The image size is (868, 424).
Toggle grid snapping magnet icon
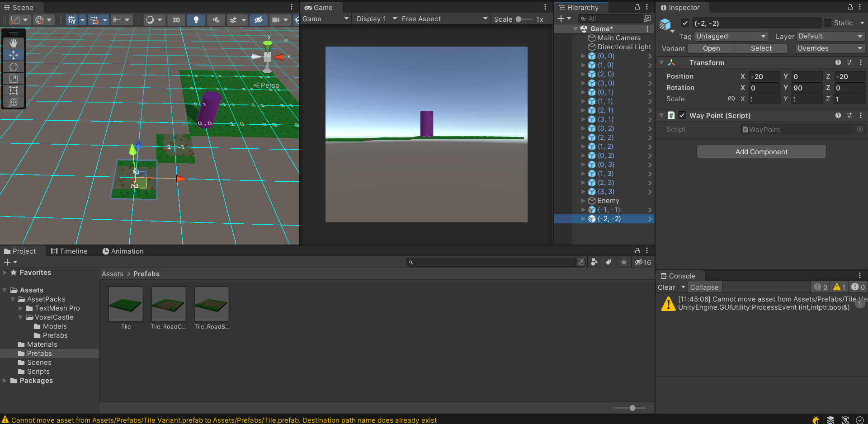click(x=94, y=20)
